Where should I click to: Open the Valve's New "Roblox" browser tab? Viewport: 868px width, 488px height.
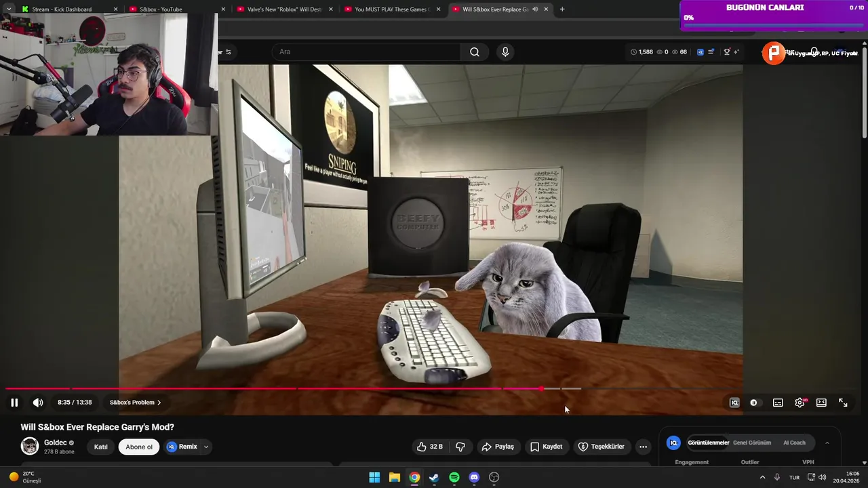(x=285, y=9)
